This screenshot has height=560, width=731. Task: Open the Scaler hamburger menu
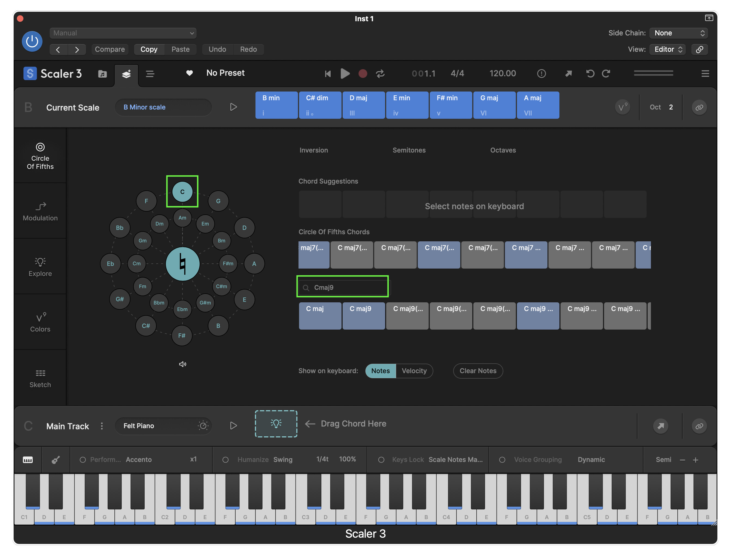coord(705,74)
